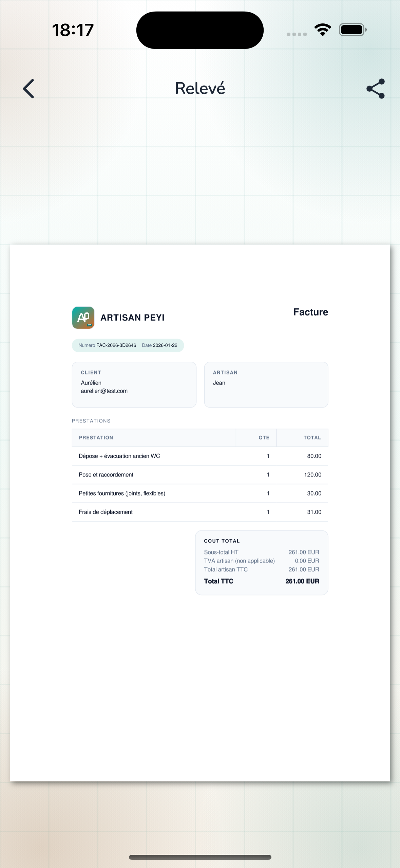Viewport: 400px width, 868px height.
Task: Select the Dépose + évacuation ancien WC row
Action: [x=200, y=456]
